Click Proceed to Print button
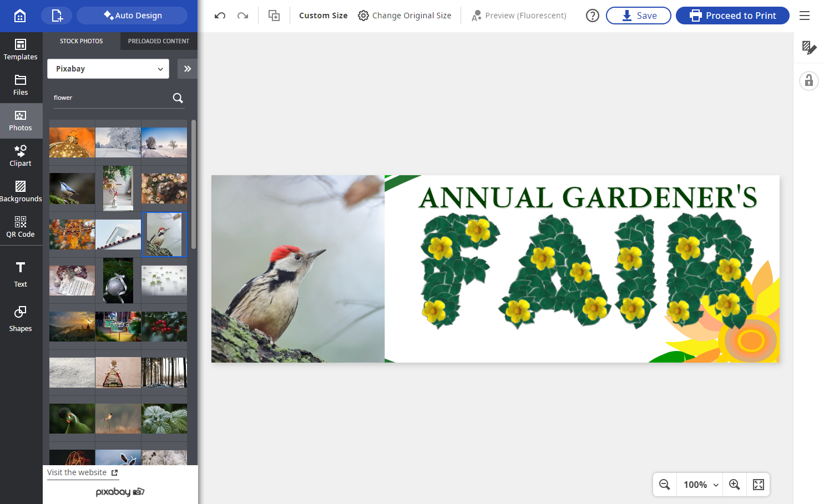Screen dimensions: 824x504 pos(732,16)
